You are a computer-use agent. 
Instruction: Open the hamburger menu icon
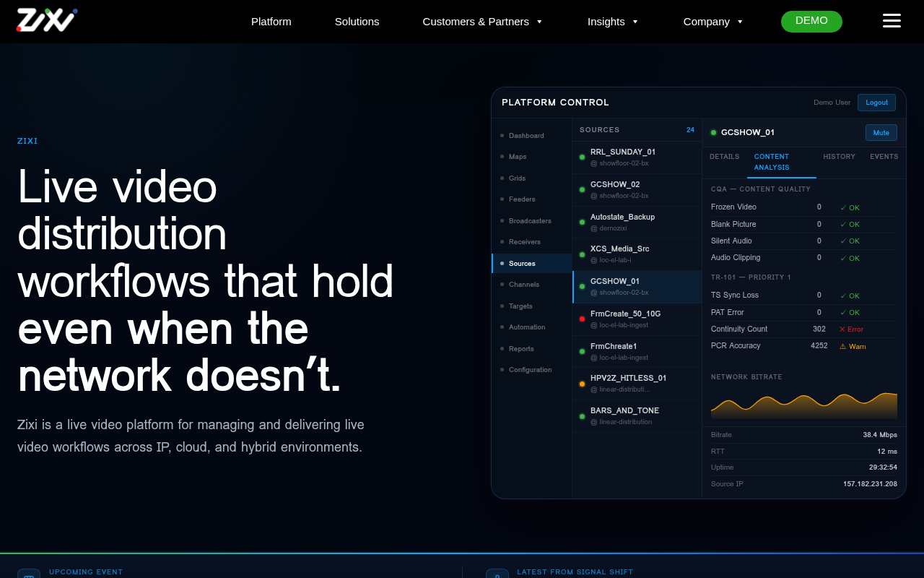pyautogui.click(x=892, y=20)
